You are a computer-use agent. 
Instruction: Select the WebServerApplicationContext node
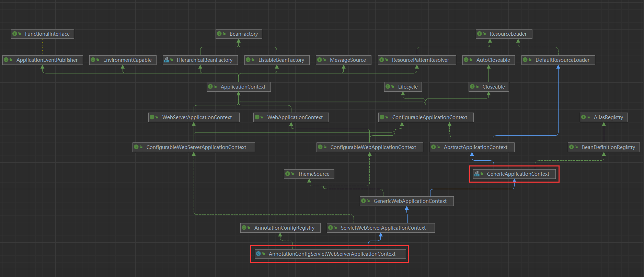click(x=194, y=117)
